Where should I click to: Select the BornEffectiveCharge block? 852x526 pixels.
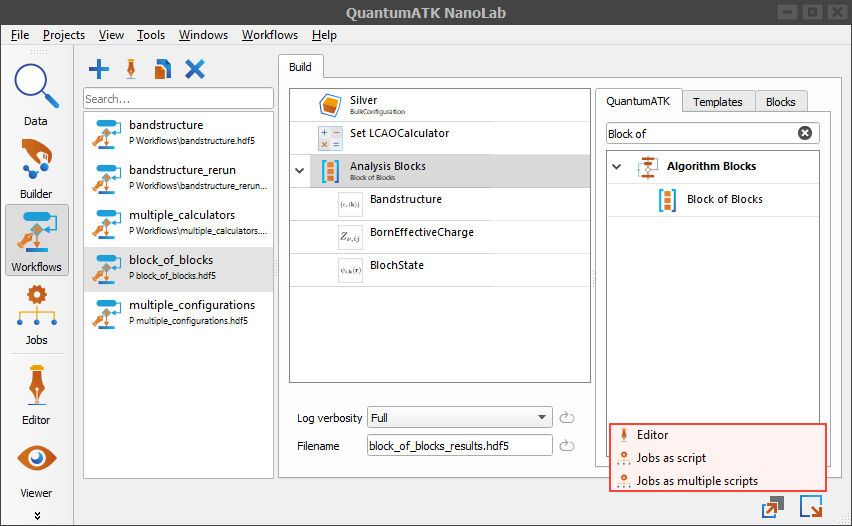click(x=440, y=237)
